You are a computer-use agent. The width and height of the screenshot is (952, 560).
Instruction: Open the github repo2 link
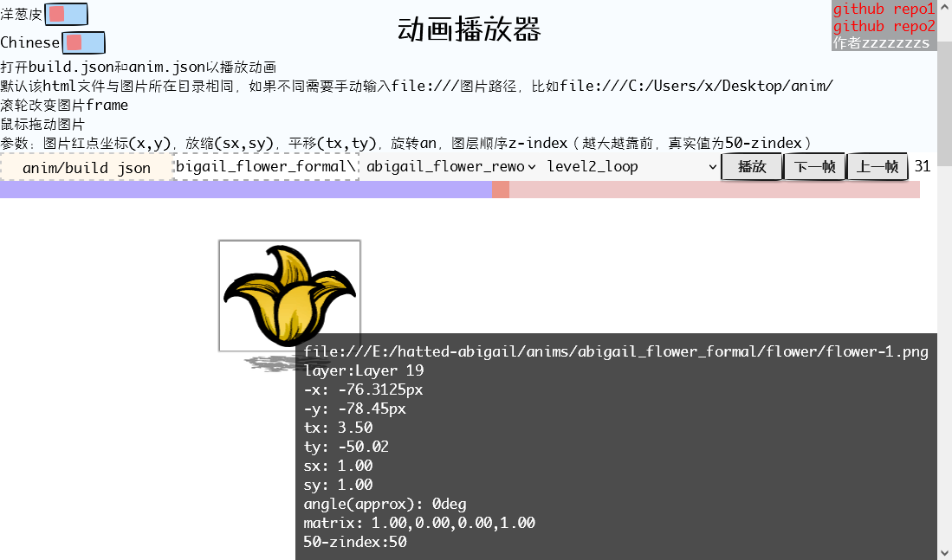point(884,26)
